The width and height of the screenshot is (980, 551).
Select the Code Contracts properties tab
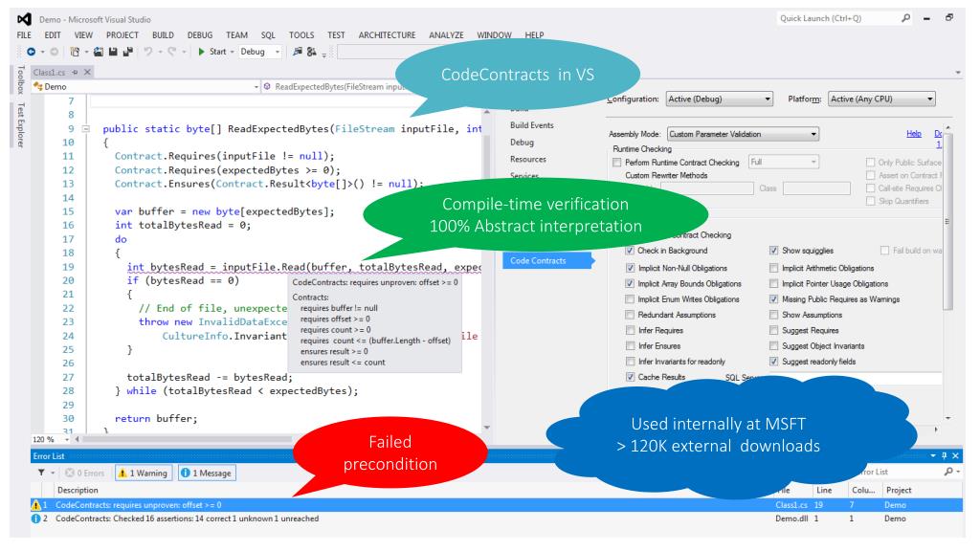point(546,260)
